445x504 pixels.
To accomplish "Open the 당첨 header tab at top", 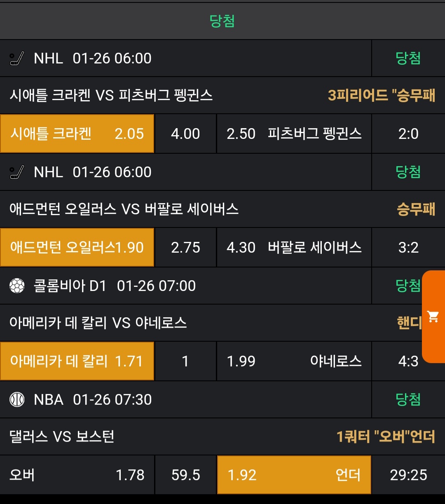I will (x=222, y=21).
